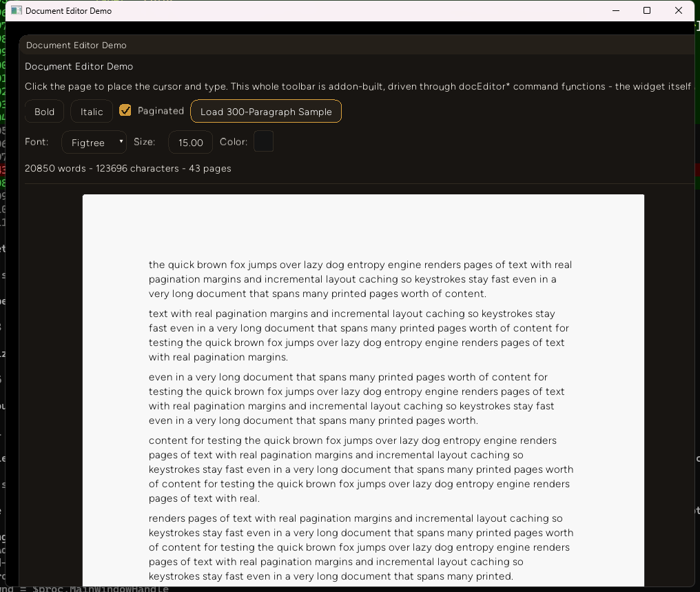The image size is (700, 592).
Task: Maximize the Document Editor Demo window
Action: click(647, 10)
